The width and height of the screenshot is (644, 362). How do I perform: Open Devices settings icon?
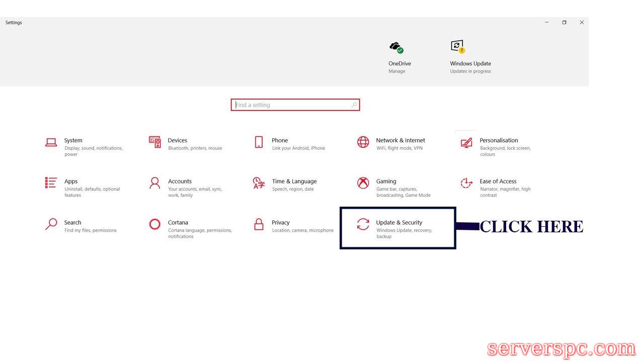point(154,142)
